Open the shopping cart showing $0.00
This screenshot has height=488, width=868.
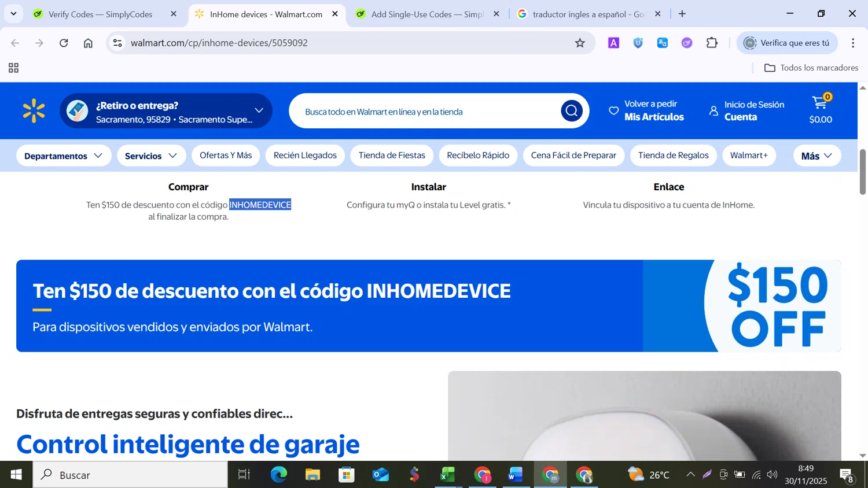[x=821, y=110]
